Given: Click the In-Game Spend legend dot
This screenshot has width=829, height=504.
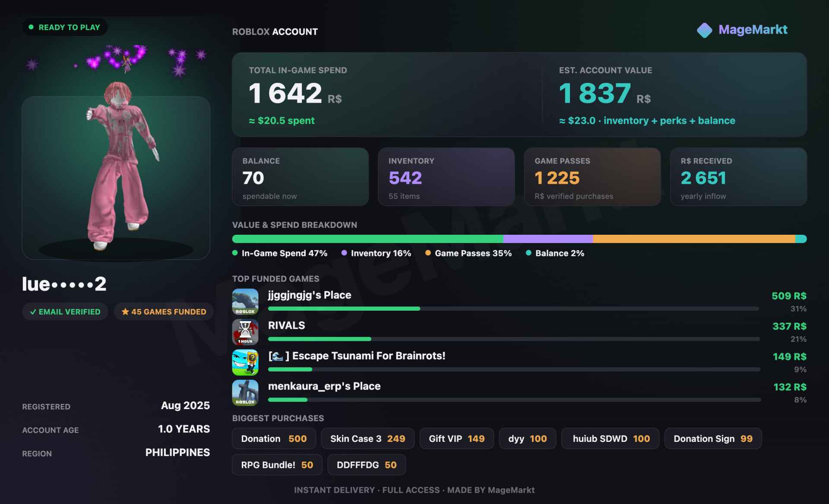Looking at the screenshot, I should click(235, 253).
